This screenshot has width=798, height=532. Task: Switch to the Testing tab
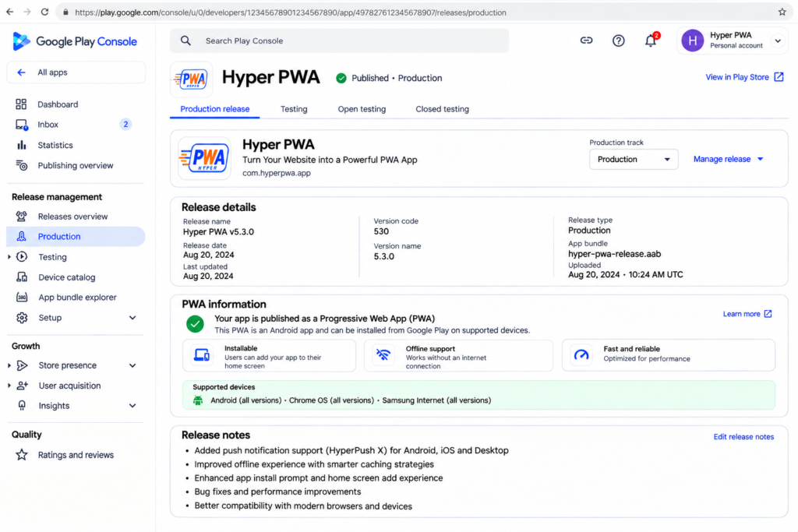point(294,109)
